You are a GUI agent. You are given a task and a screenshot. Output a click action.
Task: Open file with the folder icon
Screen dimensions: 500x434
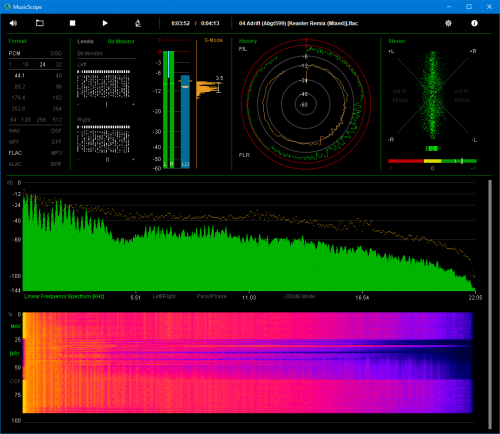click(40, 23)
